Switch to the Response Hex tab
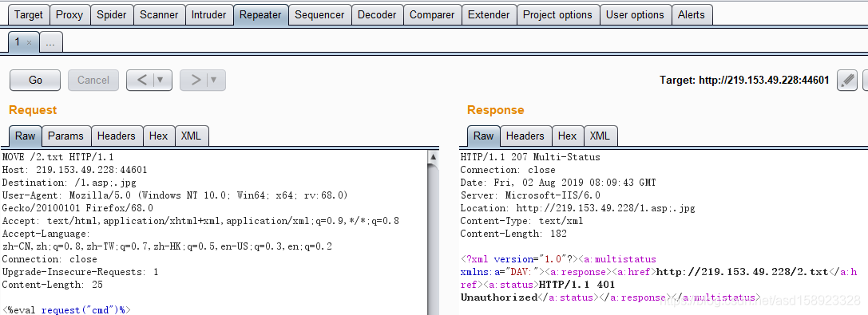The width and height of the screenshot is (868, 315). 567,136
